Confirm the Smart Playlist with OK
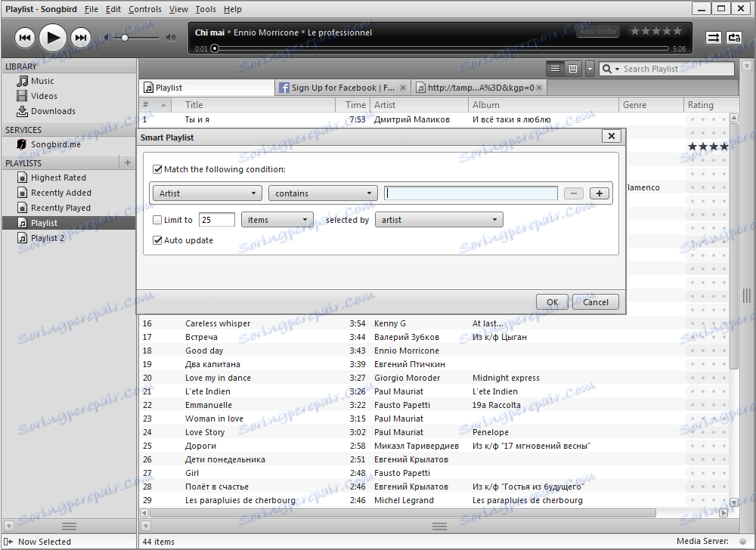 552,302
